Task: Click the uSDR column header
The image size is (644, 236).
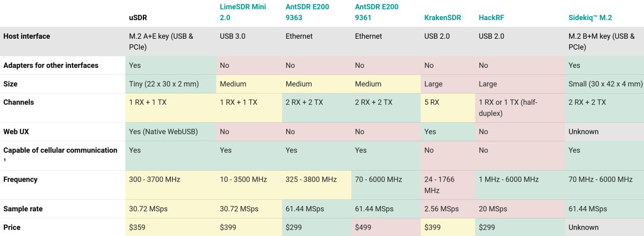Action: [138, 18]
